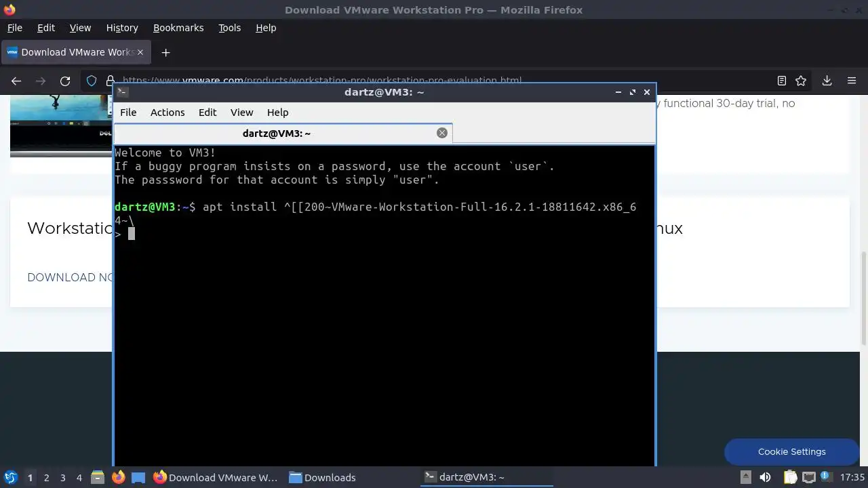Click the clock showing 17:35
The width and height of the screenshot is (868, 488).
(x=852, y=477)
